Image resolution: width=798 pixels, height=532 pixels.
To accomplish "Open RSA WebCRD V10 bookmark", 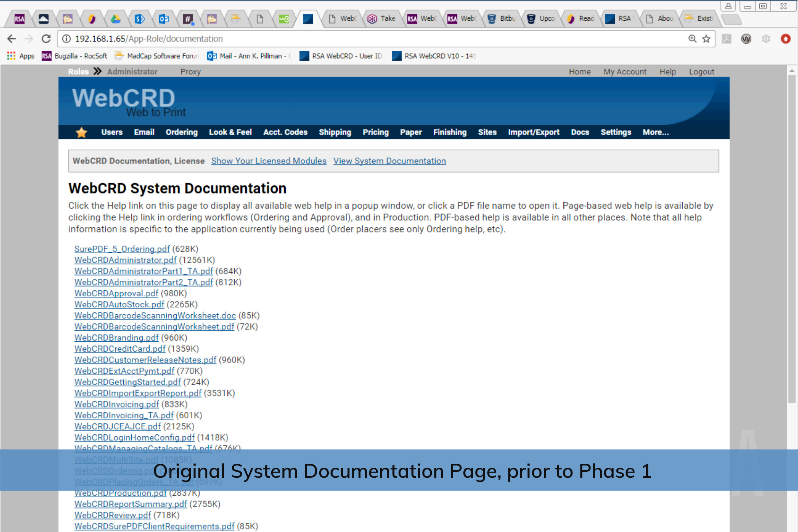I will click(x=435, y=56).
